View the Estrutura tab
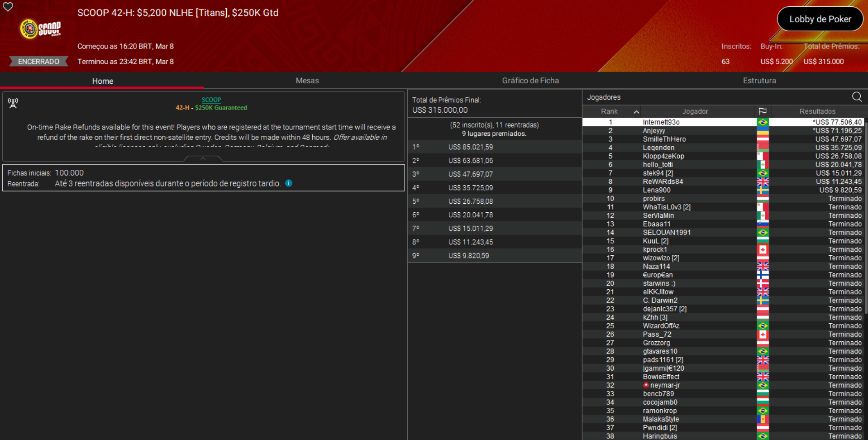 (x=759, y=80)
